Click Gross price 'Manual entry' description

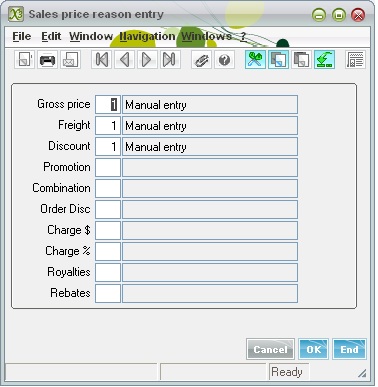pos(210,105)
